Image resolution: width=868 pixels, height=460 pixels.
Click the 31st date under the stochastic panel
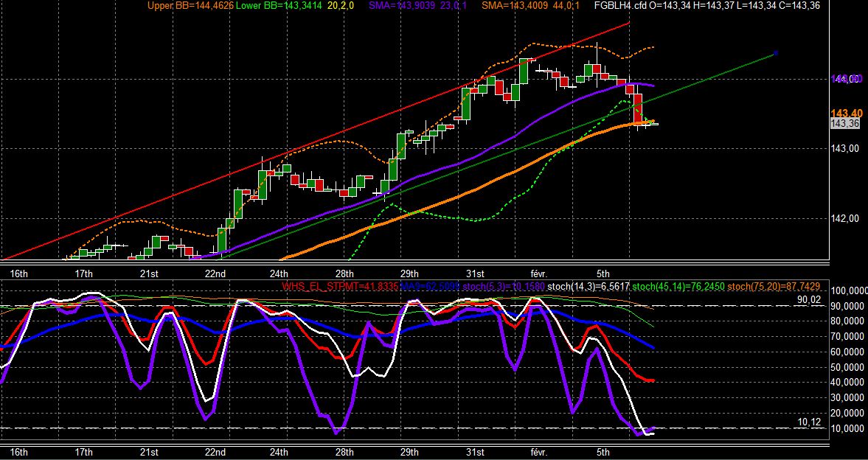475,452
